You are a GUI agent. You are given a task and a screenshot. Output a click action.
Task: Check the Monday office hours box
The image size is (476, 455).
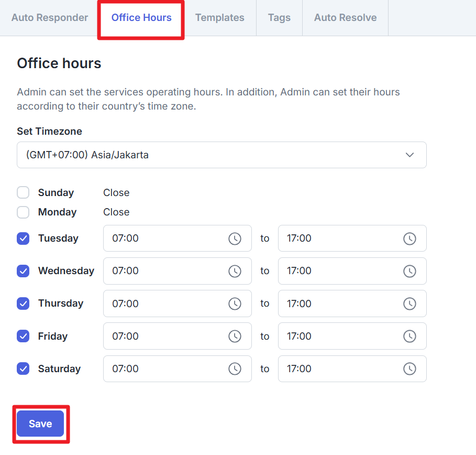[x=23, y=212]
